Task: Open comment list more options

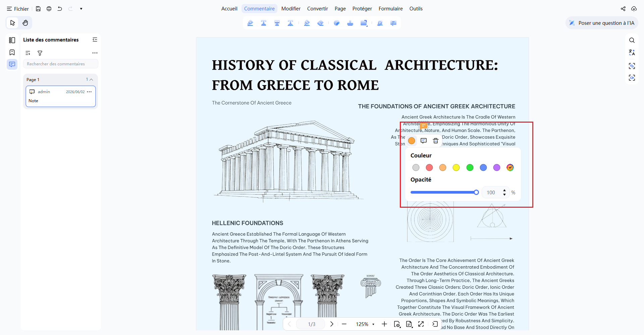Action: coord(95,53)
